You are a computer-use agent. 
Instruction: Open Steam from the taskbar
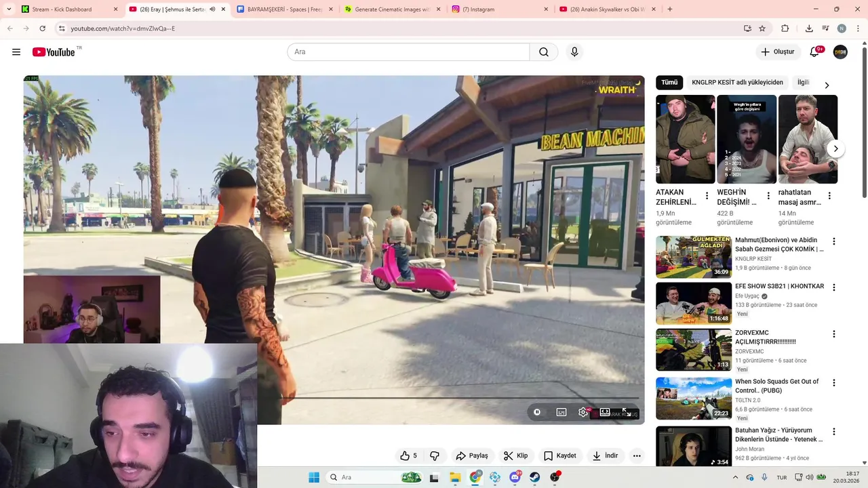535,477
